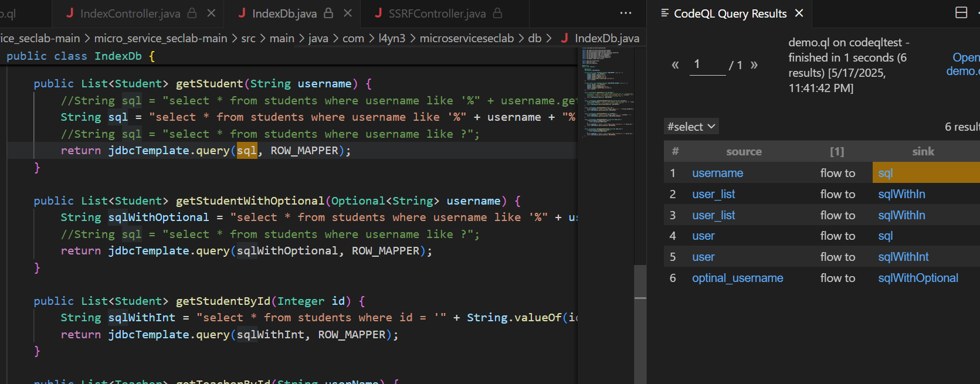Close the IndexDb.java editor tab

click(348, 13)
